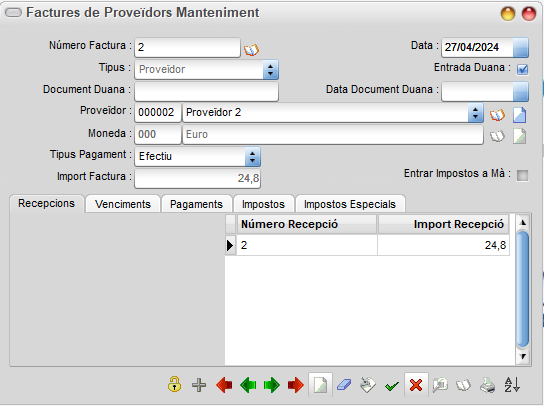Toggle the Entrar Impostos a Mà checkbox

522,175
